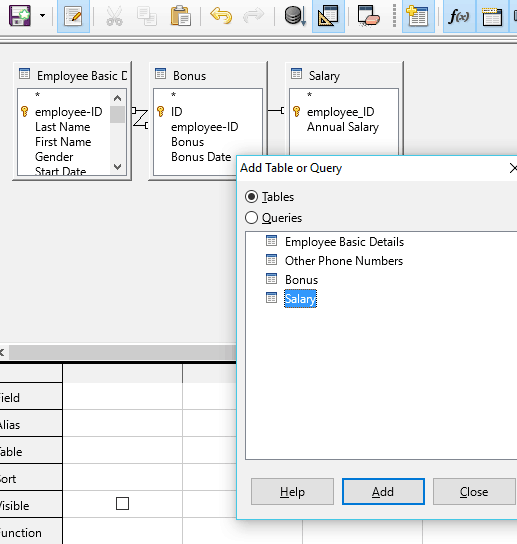Image resolution: width=517 pixels, height=544 pixels.
Task: Toggle Edit Data mode icon
Action: (x=73, y=16)
